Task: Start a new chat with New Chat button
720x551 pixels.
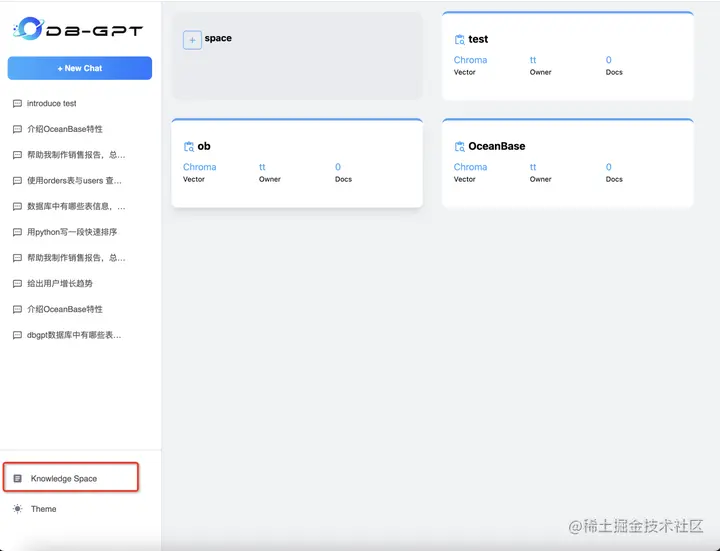Action: click(80, 68)
